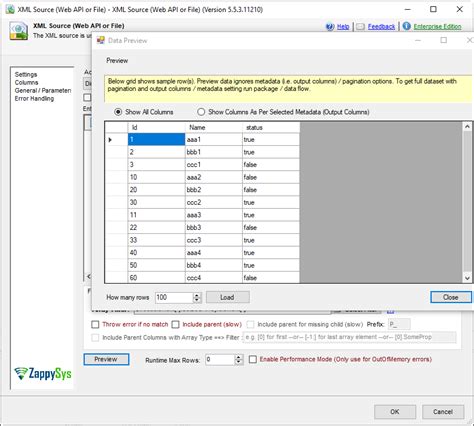Screen dimensions: 474x426
Task: Select the Id cell with value 60
Action: 156,278
